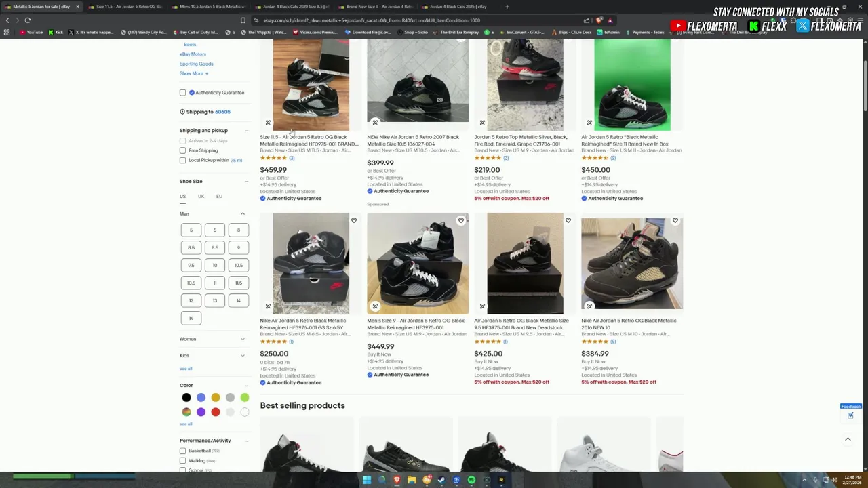The width and height of the screenshot is (868, 488).
Task: Expand the Kids sizes section
Action: pyautogui.click(x=242, y=355)
